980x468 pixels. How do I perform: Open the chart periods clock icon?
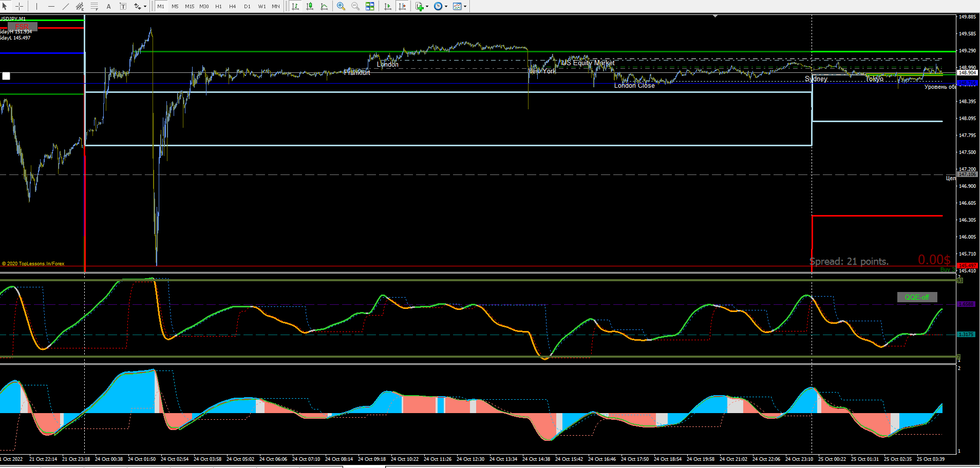click(438, 6)
